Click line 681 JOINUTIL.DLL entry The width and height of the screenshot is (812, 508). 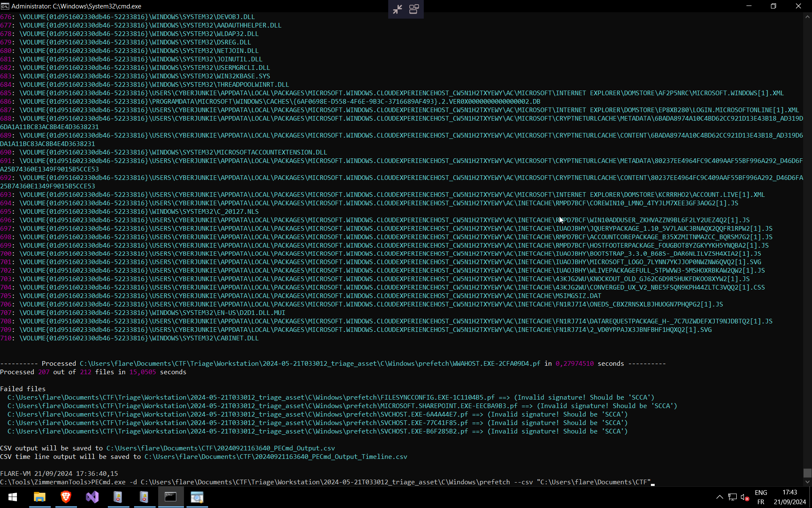pyautogui.click(x=131, y=59)
